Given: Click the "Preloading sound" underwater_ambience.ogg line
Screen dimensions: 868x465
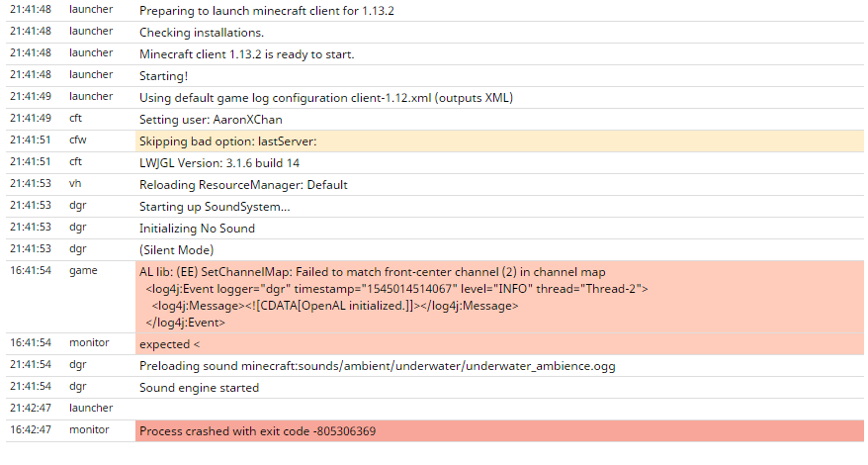Looking at the screenshot, I should [x=377, y=366].
